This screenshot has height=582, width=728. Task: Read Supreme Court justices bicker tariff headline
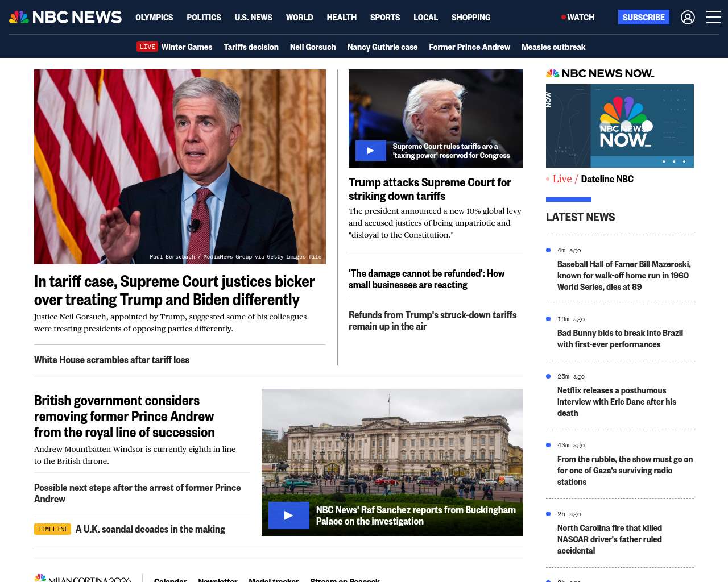(175, 290)
